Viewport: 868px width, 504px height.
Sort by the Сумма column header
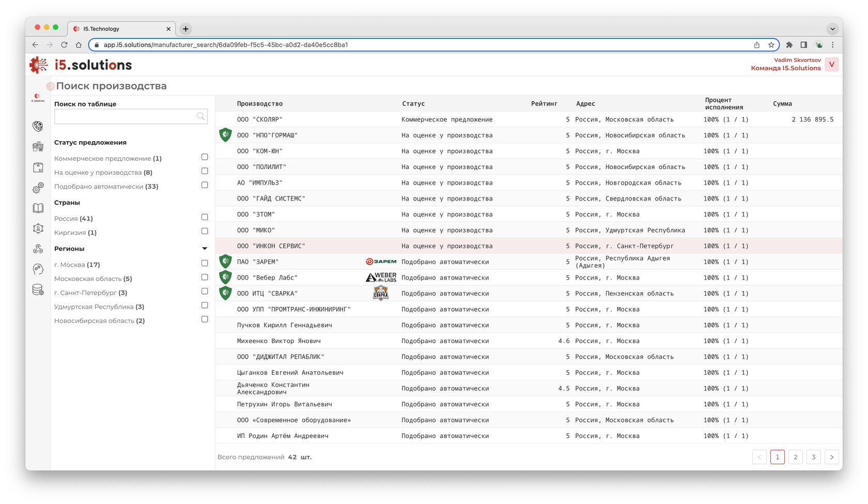tap(782, 103)
